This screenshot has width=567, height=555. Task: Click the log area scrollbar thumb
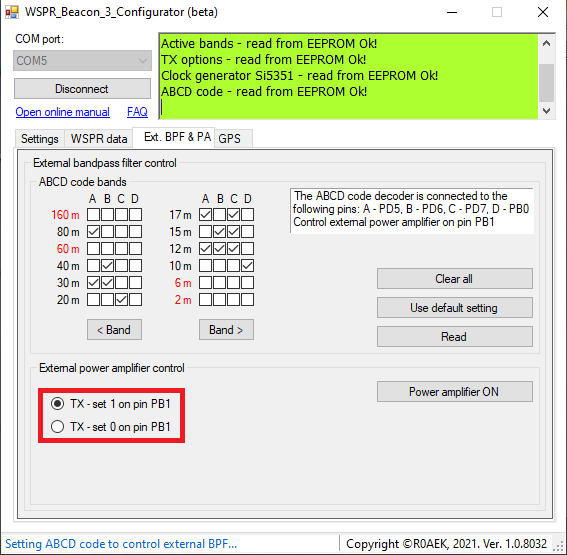coord(546,83)
